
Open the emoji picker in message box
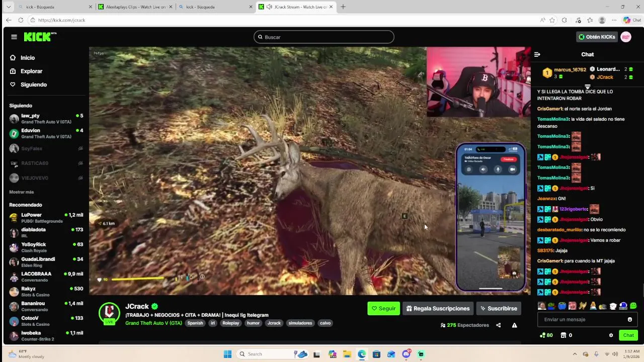click(x=629, y=319)
